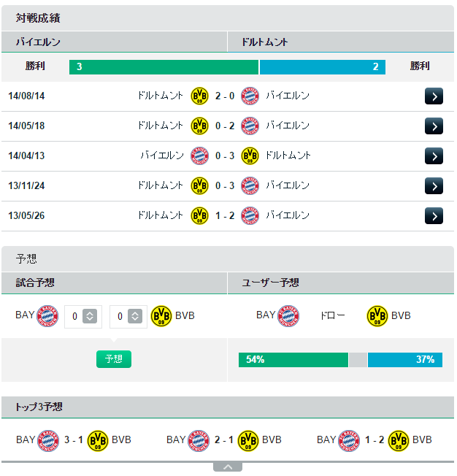Open details arrow for 13/05/26 match
Image resolution: width=457 pixels, height=476 pixels.
[x=435, y=216]
